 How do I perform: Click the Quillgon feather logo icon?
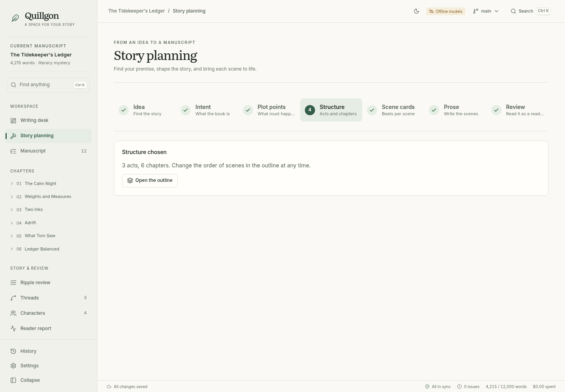[15, 18]
